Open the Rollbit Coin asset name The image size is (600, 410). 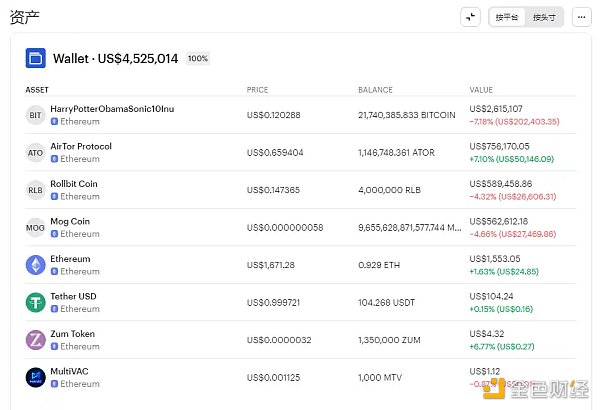pyautogui.click(x=74, y=184)
